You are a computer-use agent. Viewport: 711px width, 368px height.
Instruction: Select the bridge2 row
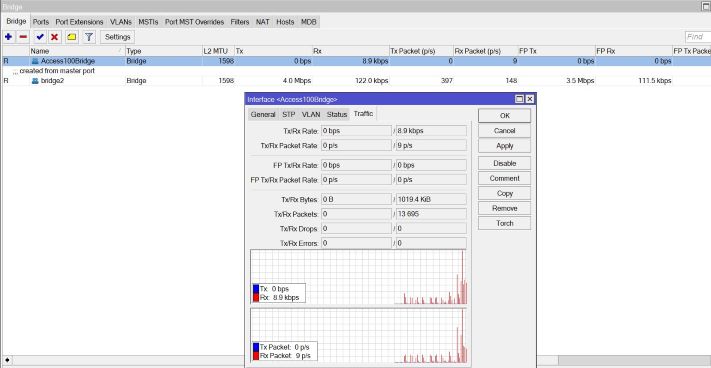356,81
